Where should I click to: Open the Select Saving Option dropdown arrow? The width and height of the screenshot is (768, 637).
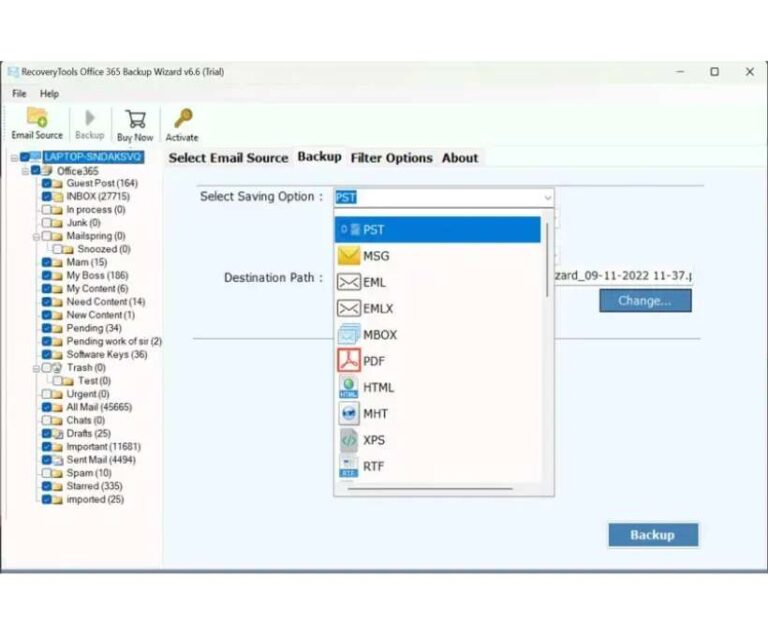click(547, 198)
